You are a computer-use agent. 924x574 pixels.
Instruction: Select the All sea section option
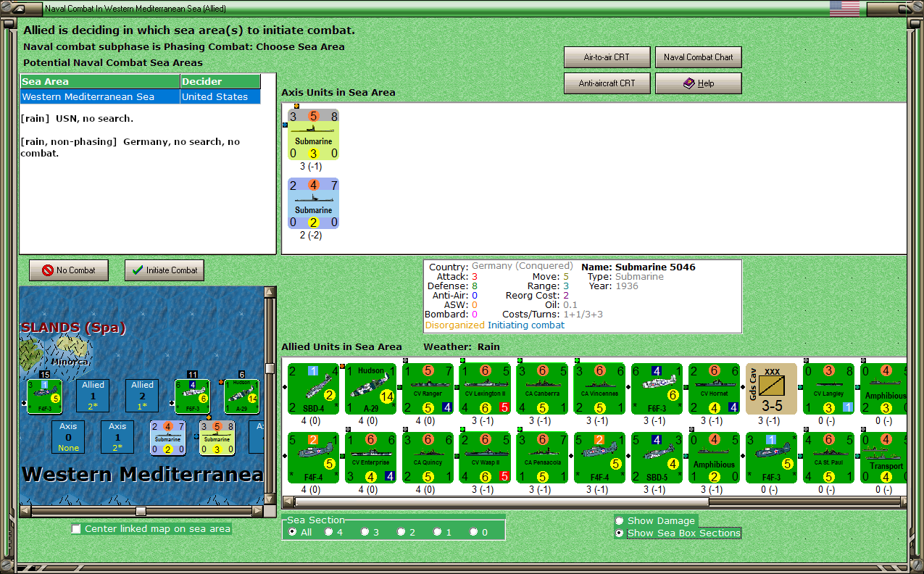300,532
